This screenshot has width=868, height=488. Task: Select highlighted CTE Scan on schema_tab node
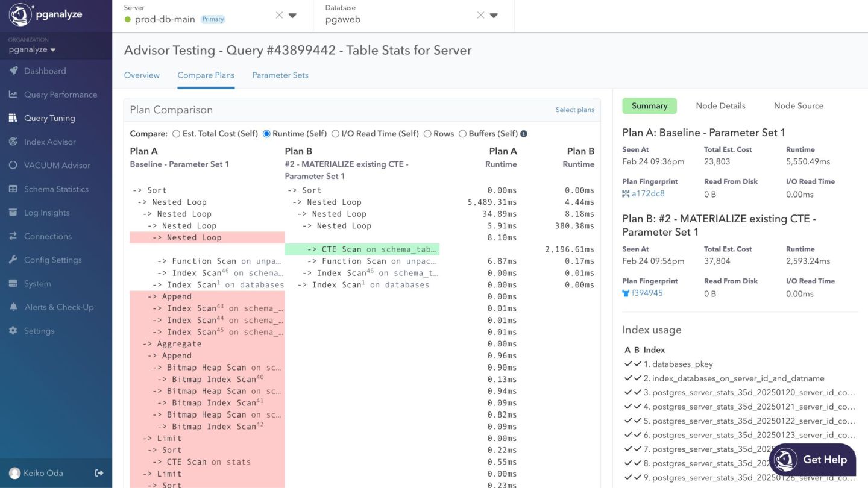(362, 249)
